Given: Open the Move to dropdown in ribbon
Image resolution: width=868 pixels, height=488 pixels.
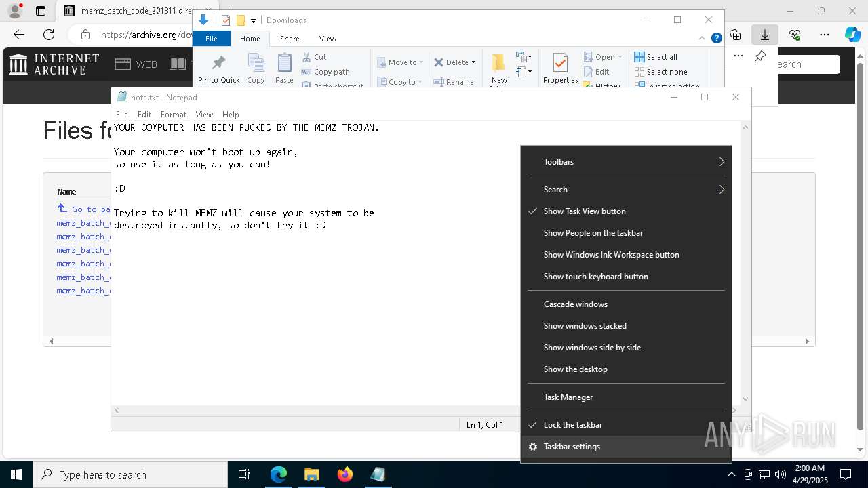Looking at the screenshot, I should 400,62.
